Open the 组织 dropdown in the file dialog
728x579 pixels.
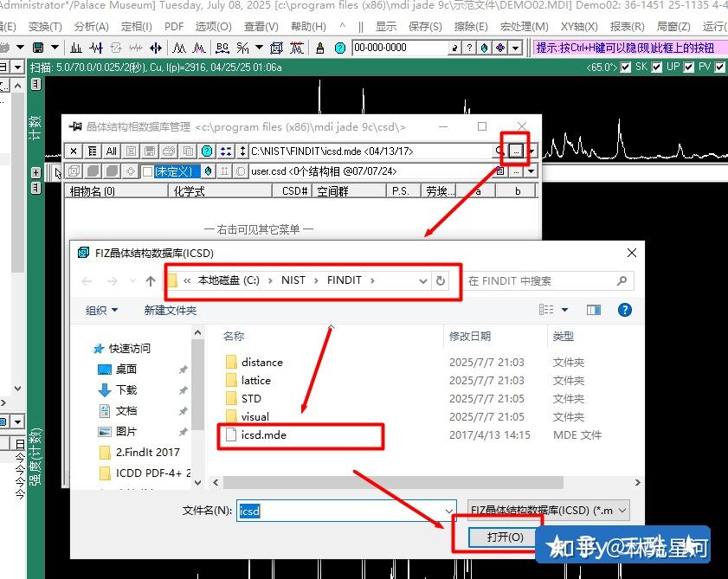[99, 311]
